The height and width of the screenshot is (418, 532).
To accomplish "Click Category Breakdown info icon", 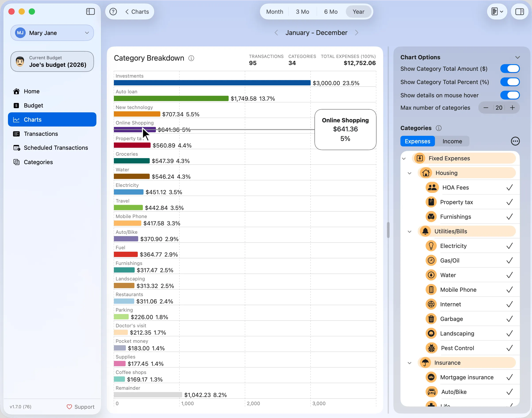I will (191, 58).
